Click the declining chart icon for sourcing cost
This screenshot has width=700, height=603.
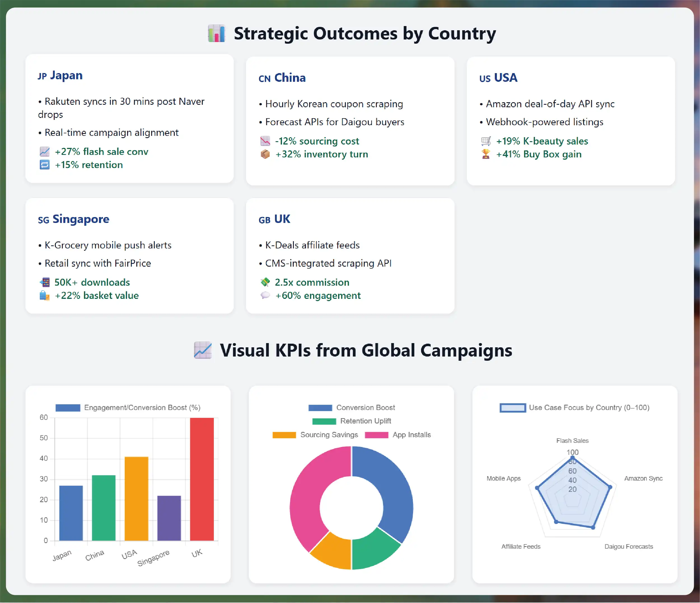pyautogui.click(x=265, y=141)
